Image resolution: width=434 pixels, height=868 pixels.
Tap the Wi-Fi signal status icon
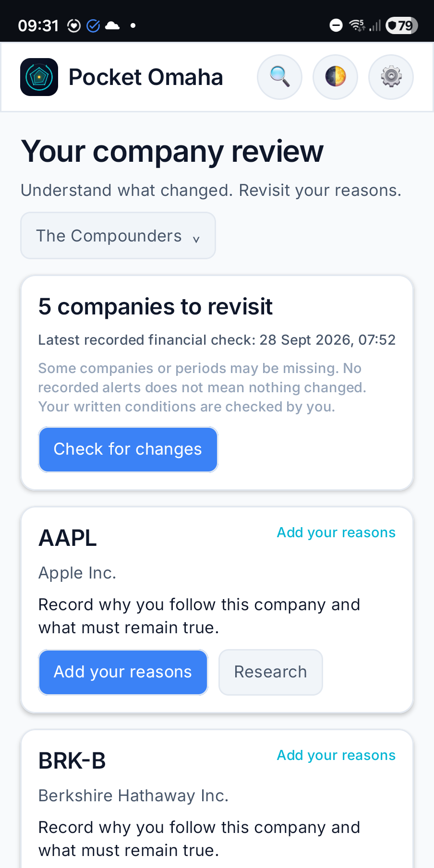pyautogui.click(x=357, y=25)
